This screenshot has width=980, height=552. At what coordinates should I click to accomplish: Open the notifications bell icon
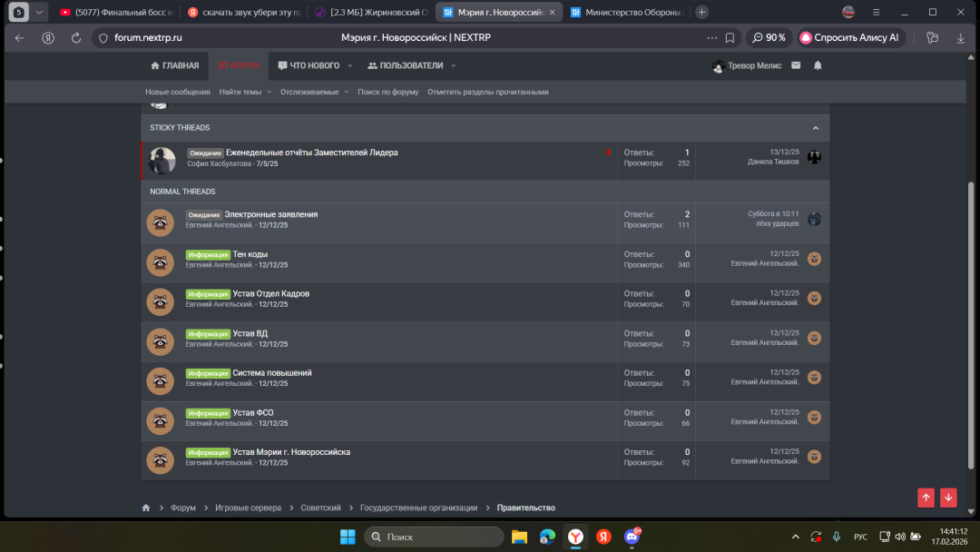[x=818, y=65]
